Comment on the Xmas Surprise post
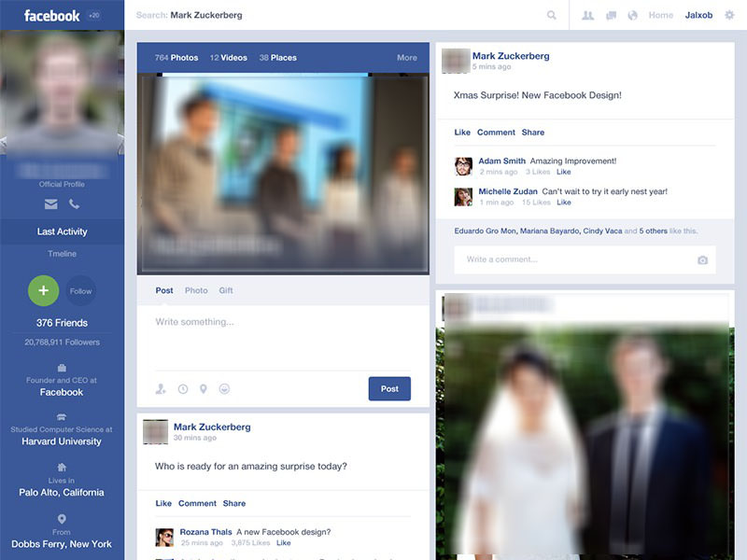This screenshot has width=747, height=560. [x=496, y=133]
